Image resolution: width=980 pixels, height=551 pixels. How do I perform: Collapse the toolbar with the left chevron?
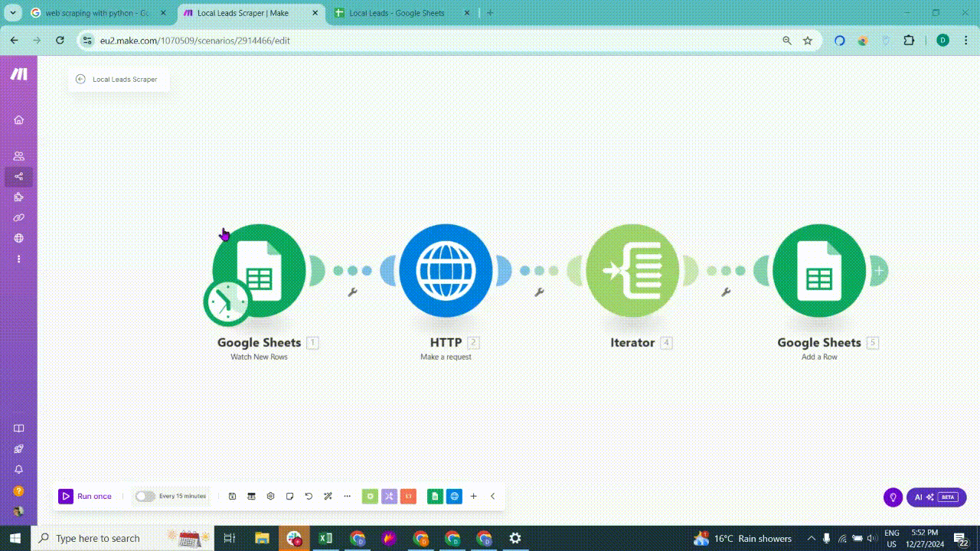coord(492,496)
